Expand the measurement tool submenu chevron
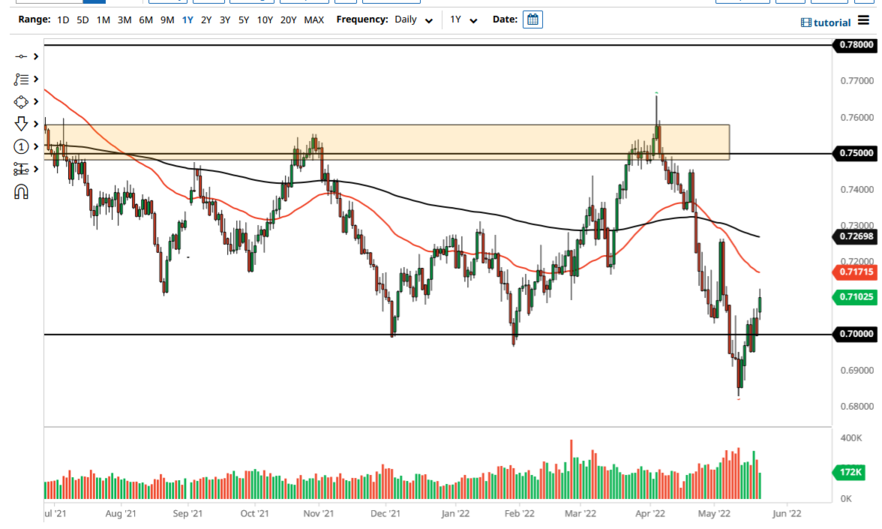Image resolution: width=882 pixels, height=529 pixels. pyautogui.click(x=36, y=169)
